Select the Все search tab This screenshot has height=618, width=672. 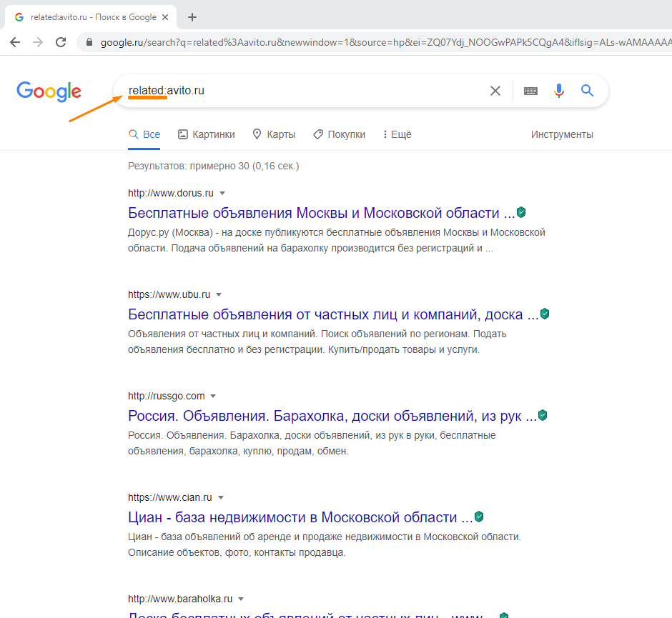point(144,134)
